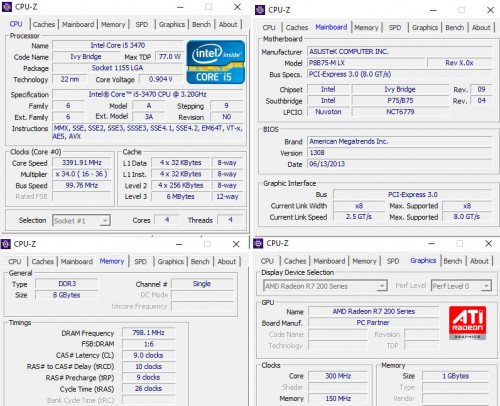
Task: Click the Socket 1155 LGA package field
Action: 118,68
